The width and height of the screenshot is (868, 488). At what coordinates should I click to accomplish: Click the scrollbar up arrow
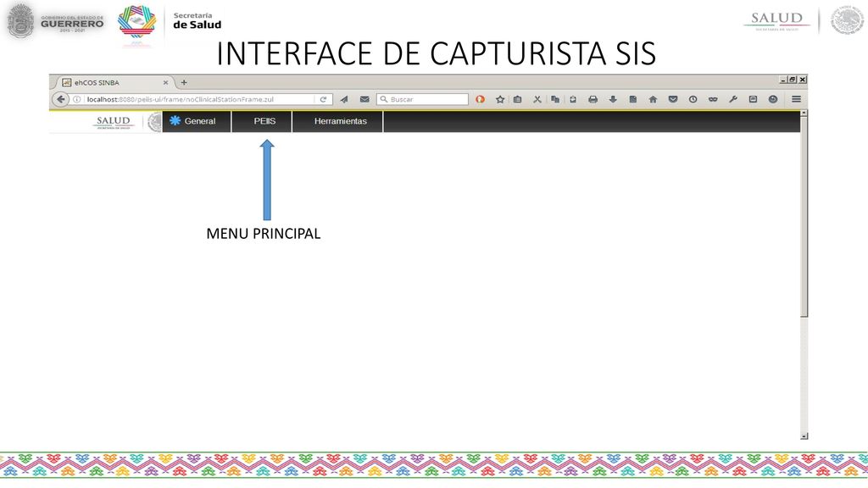click(804, 113)
